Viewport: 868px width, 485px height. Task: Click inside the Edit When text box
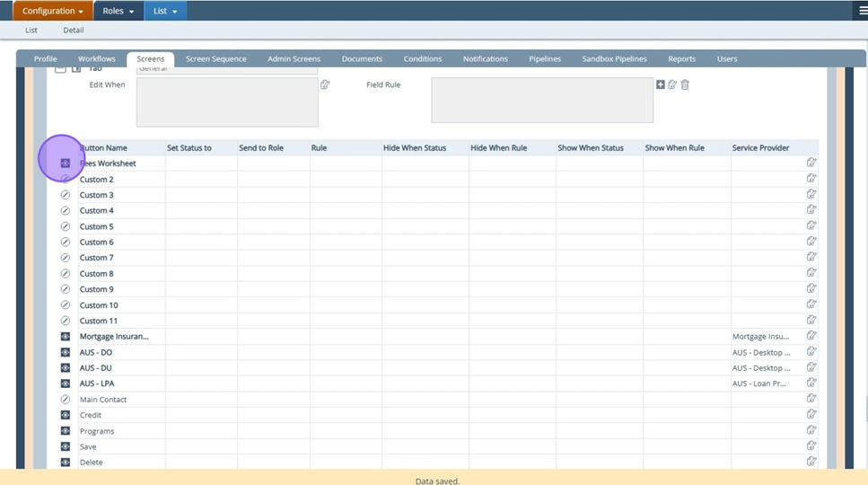(x=227, y=102)
